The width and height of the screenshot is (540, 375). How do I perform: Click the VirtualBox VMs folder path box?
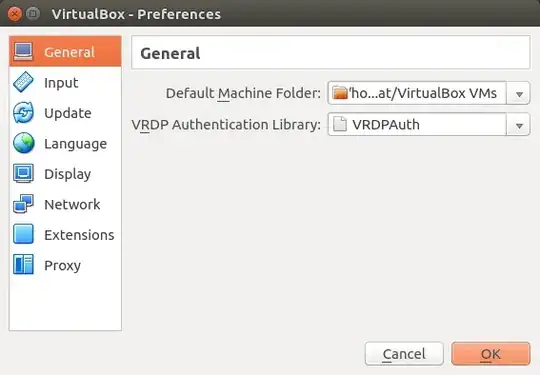[417, 93]
